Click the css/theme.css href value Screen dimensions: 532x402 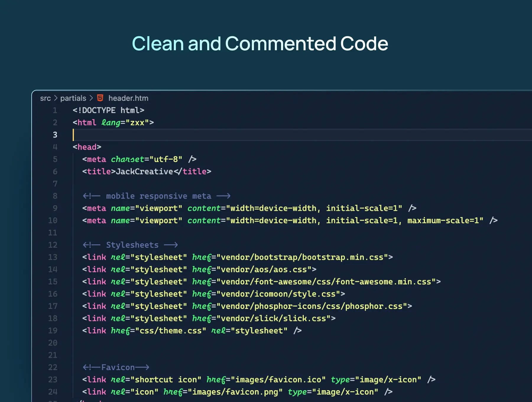click(171, 331)
